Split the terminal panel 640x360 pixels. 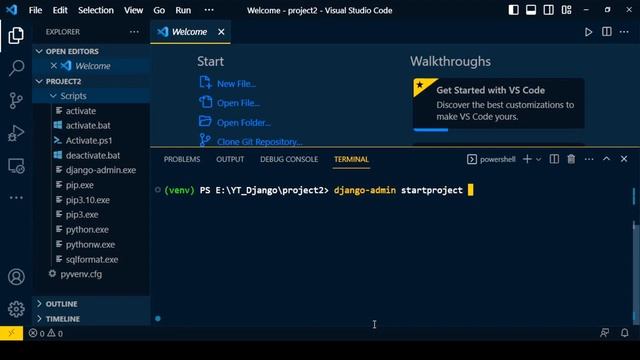point(554,159)
